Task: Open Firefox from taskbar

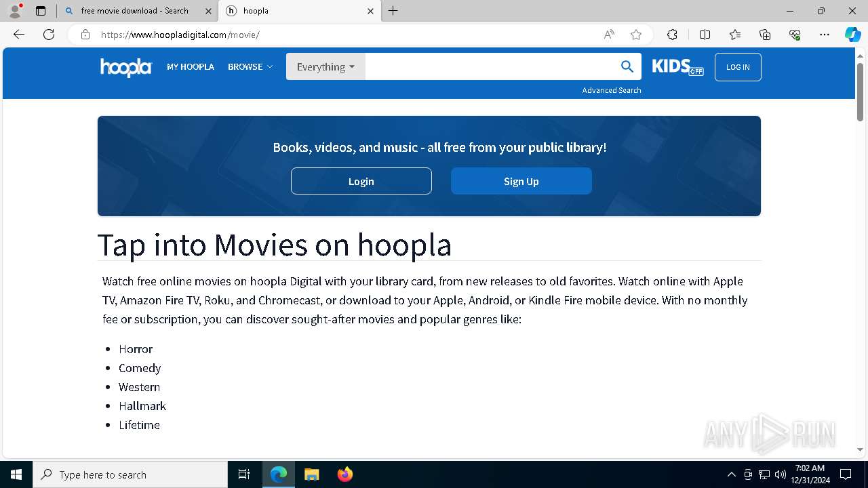Action: (x=344, y=474)
